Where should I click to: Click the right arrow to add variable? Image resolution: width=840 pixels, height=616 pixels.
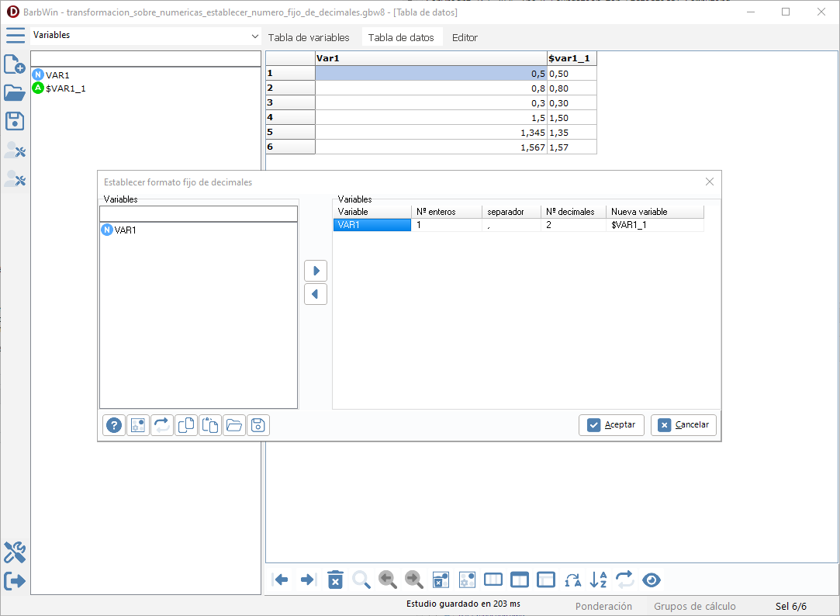click(x=316, y=271)
